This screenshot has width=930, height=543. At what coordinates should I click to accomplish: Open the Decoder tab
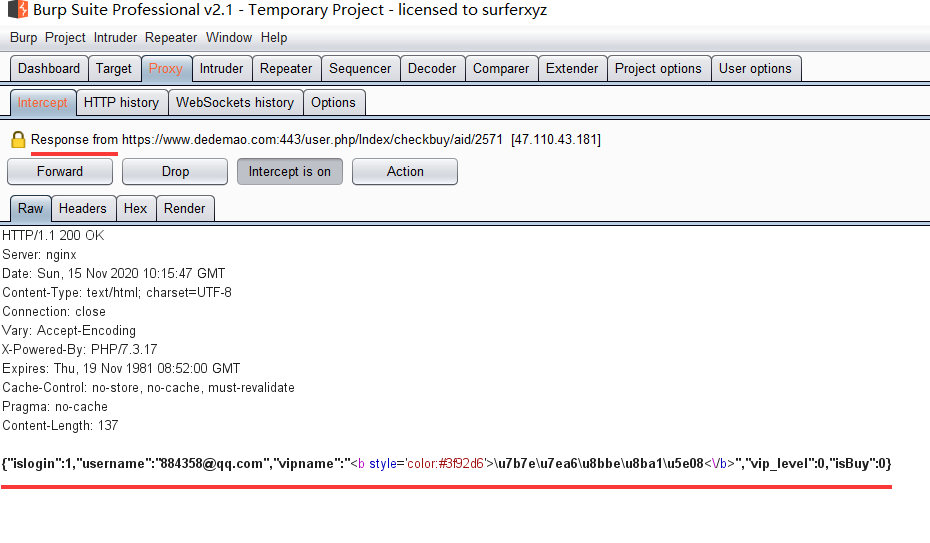tap(432, 69)
